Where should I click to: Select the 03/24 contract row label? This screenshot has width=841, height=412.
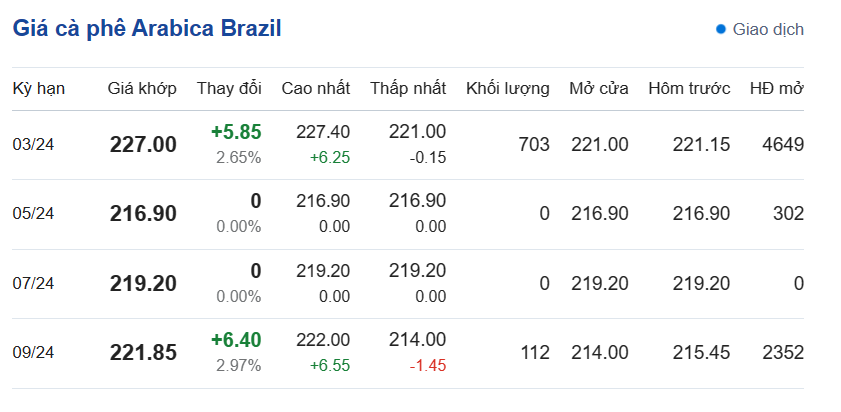click(x=33, y=144)
